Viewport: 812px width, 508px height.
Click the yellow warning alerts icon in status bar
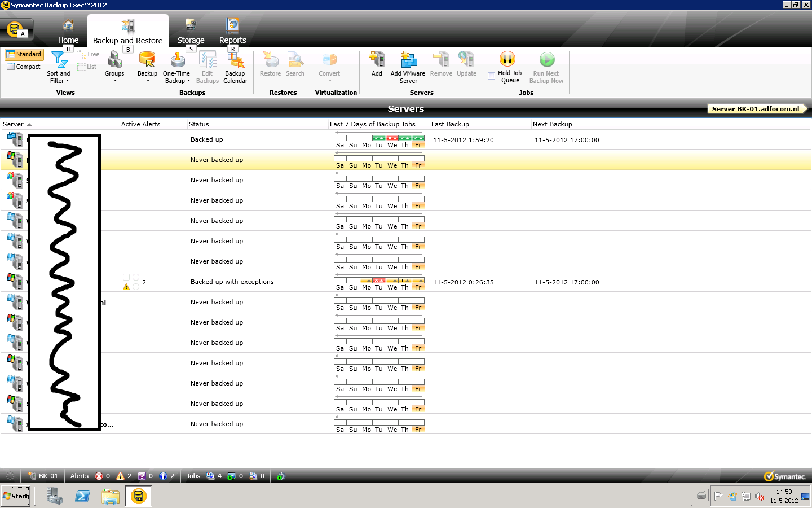[120, 476]
